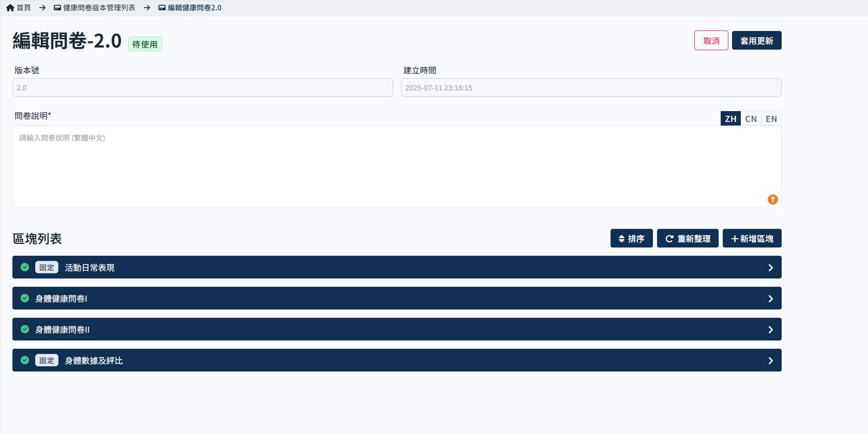The height and width of the screenshot is (434, 868).
Task: Click the home icon in breadcrumb
Action: pyautogui.click(x=10, y=8)
